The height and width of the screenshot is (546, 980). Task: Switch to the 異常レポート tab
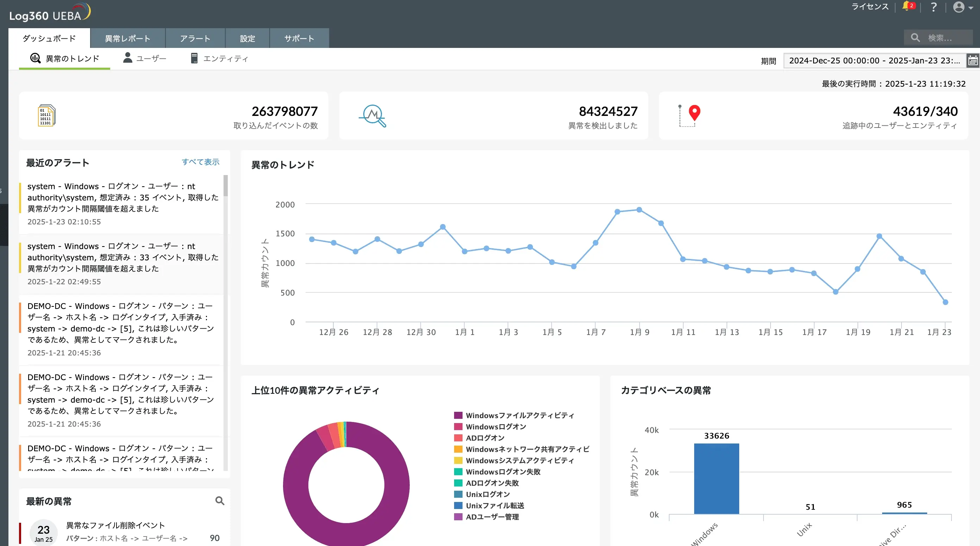127,38
